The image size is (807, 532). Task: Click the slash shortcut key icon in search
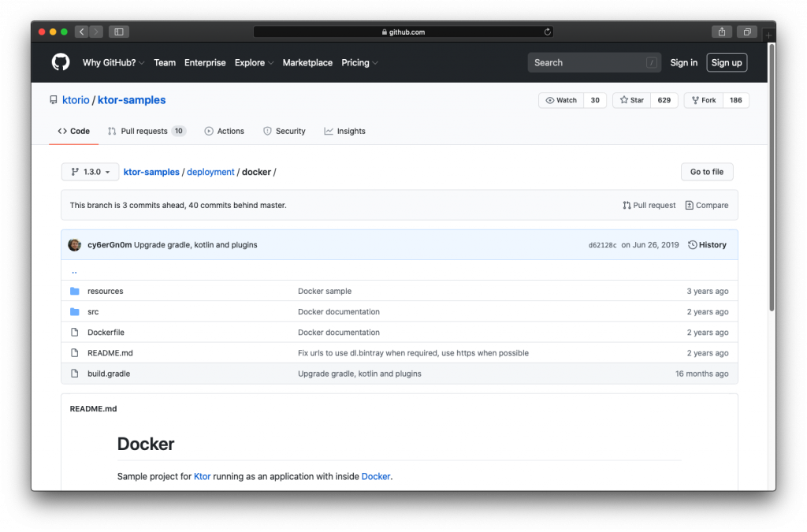[651, 63]
